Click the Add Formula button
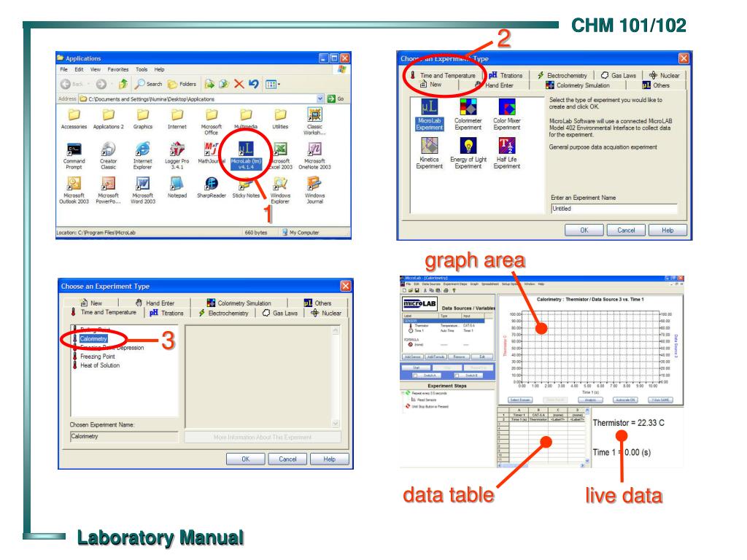Screen dimensions: 747x560 click(x=436, y=357)
